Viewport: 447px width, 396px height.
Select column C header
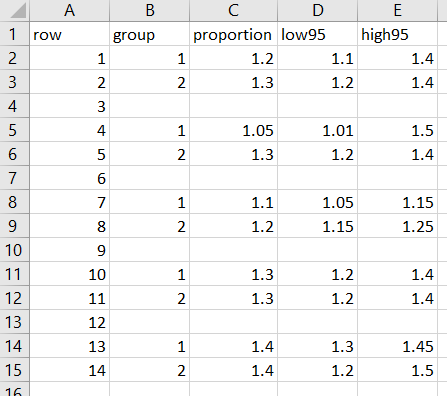233,11
